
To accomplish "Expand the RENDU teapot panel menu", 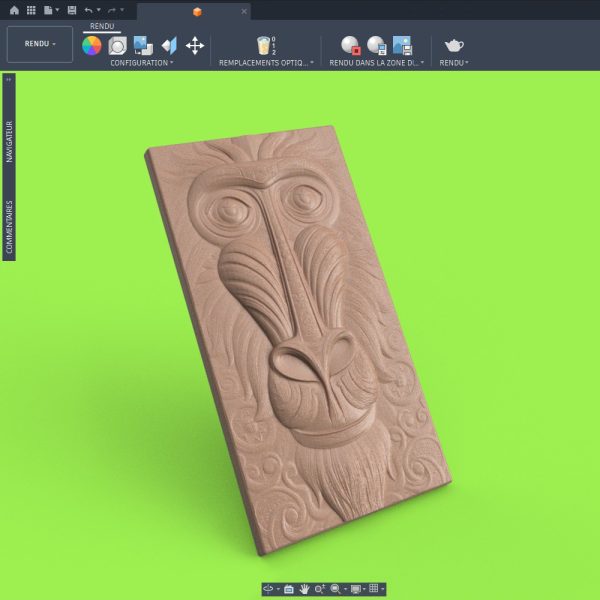I will coord(454,63).
